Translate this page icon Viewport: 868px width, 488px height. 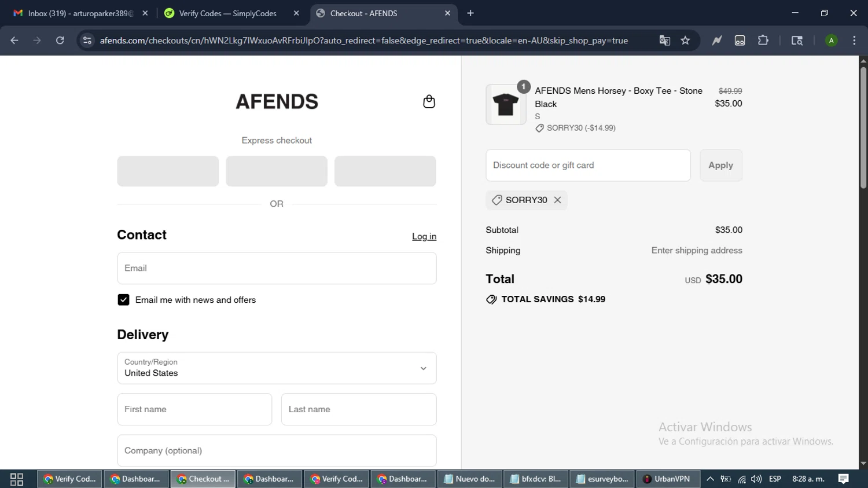pos(665,41)
